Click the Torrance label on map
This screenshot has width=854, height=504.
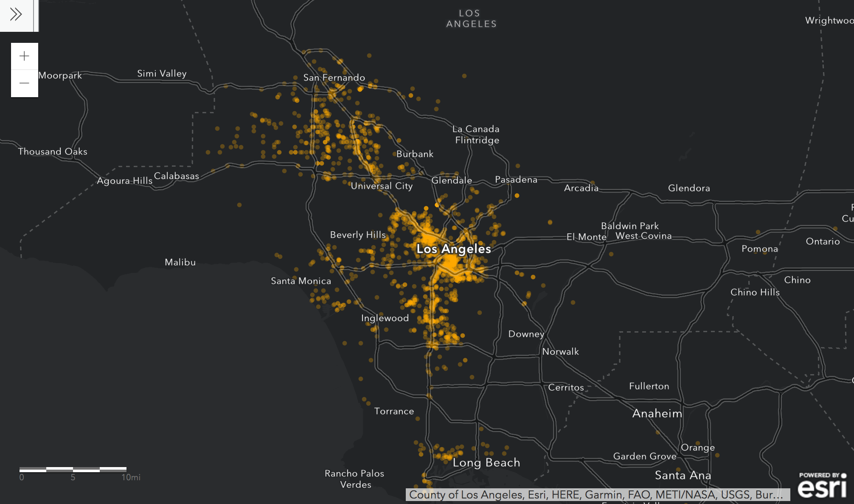tap(394, 411)
